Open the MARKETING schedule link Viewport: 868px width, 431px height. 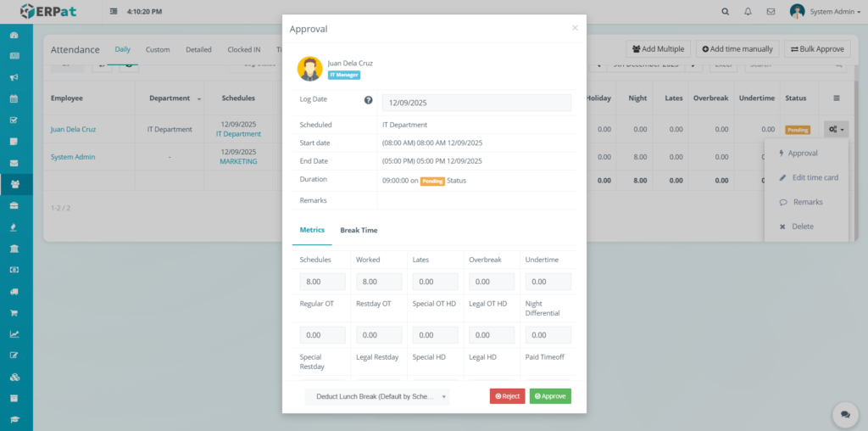tap(238, 162)
